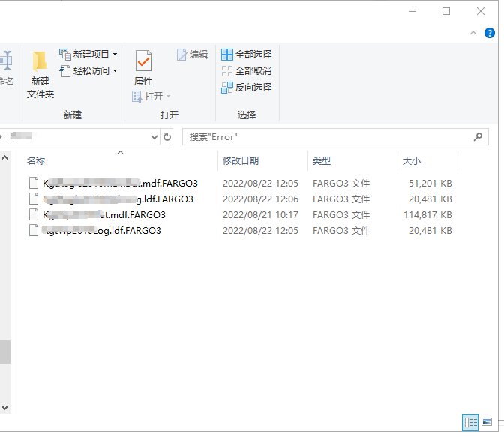Refresh the current folder view

[167, 137]
